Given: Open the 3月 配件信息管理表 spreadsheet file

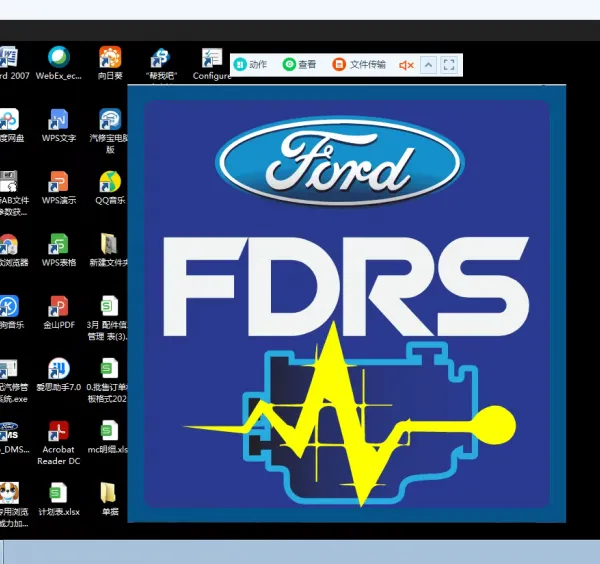Looking at the screenshot, I should 108,318.
